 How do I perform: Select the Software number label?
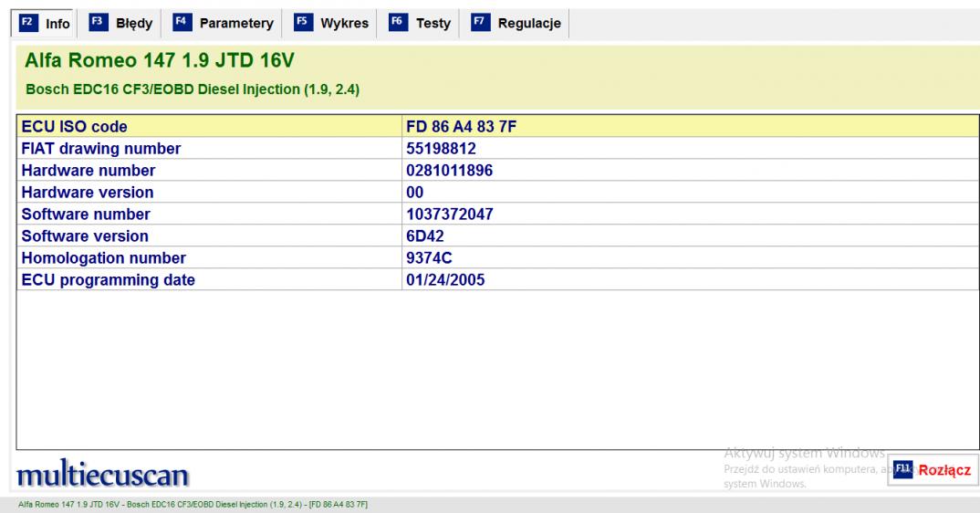tap(86, 214)
